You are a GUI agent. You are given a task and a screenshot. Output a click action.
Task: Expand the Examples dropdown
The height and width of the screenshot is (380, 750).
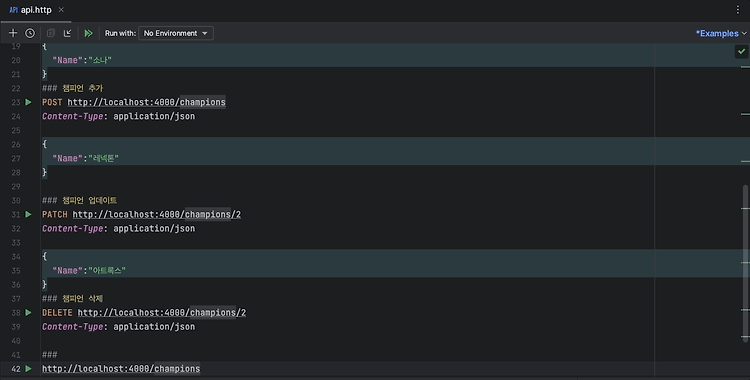[x=721, y=33]
